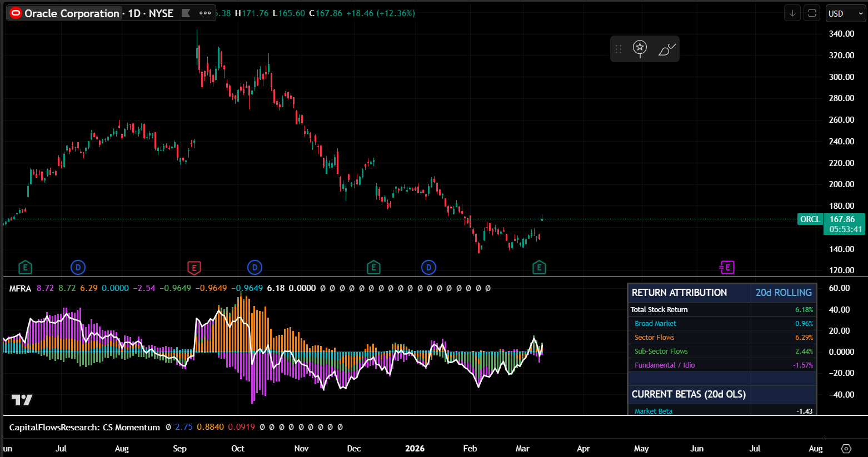Click the Market Beta row label
This screenshot has width=868, height=457.
[x=654, y=411]
